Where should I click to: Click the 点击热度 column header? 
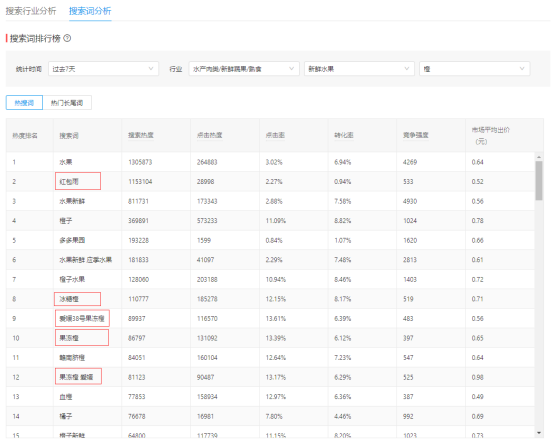pos(210,135)
